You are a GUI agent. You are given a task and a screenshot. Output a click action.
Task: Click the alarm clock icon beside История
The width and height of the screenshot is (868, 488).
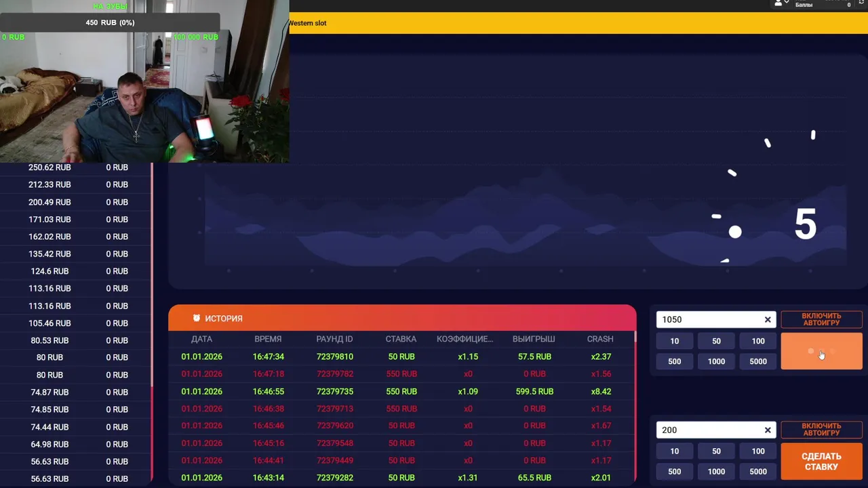pyautogui.click(x=197, y=318)
